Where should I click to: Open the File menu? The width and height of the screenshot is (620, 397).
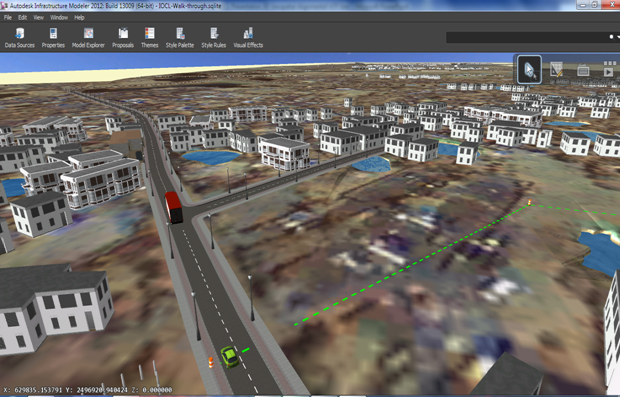click(8, 17)
